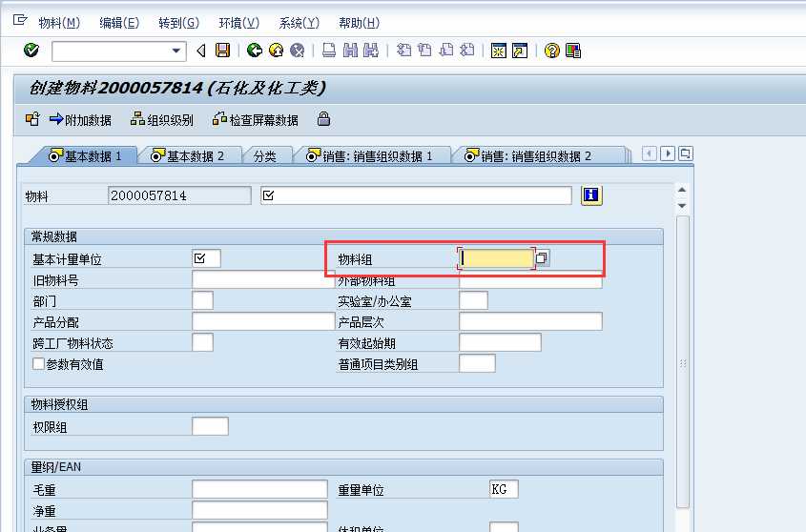The width and height of the screenshot is (806, 532).
Task: Click the 检查屏幕数据 button
Action: tap(256, 120)
